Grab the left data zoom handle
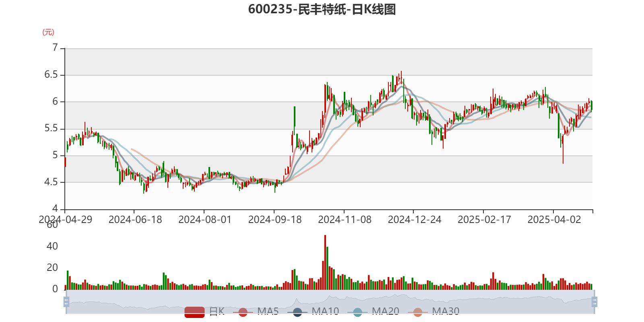The image size is (644, 322). tap(66, 302)
